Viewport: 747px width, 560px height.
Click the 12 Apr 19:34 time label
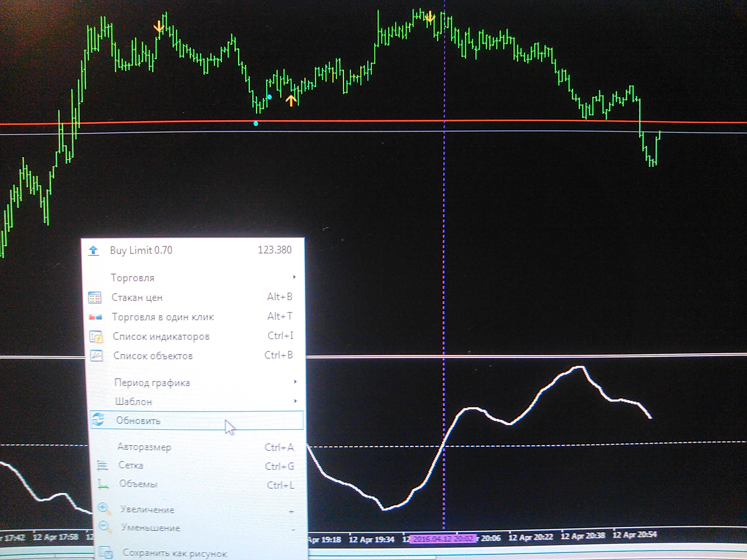(371, 539)
